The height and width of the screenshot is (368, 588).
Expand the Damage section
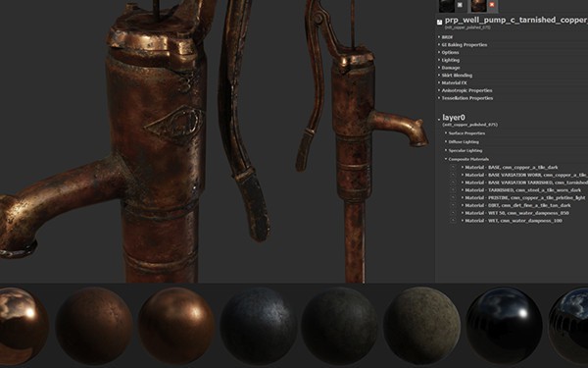point(449,68)
